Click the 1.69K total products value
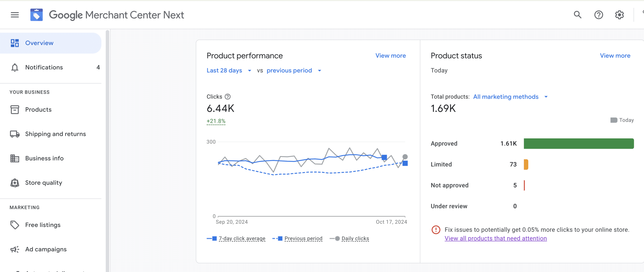The height and width of the screenshot is (272, 644). point(443,108)
